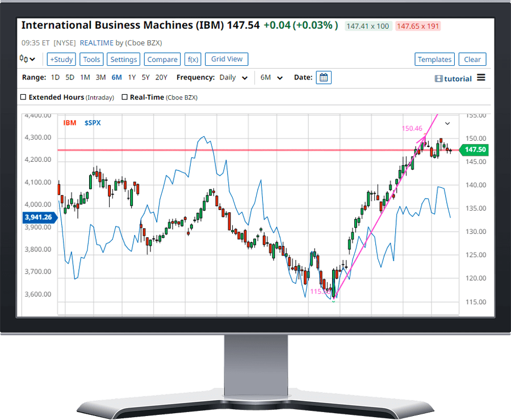The height and width of the screenshot is (420, 511).
Task: Collapse the chart legend chevron near 150.00
Action: [x=447, y=124]
